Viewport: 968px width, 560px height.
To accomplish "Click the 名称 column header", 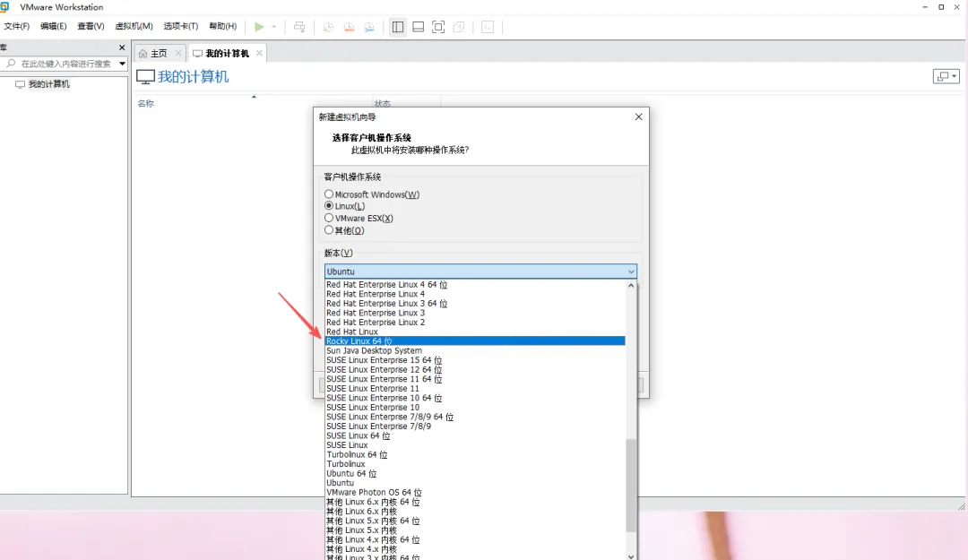I will pyautogui.click(x=146, y=103).
